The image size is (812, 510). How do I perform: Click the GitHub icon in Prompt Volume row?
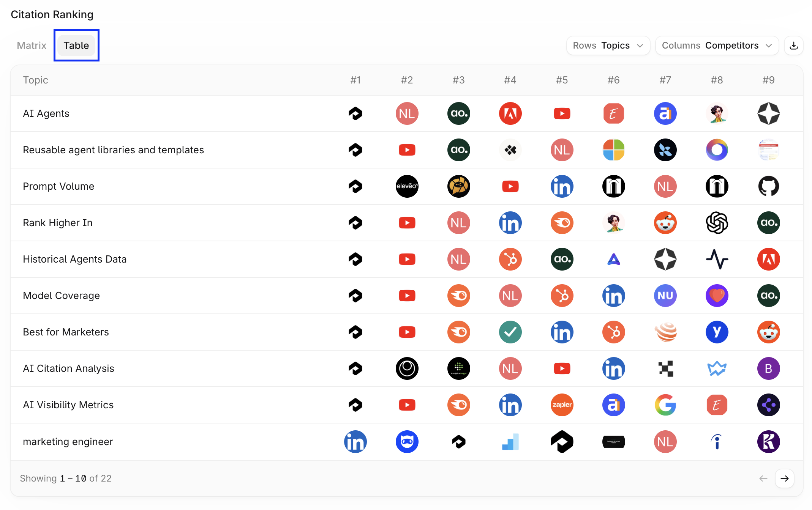(x=768, y=186)
